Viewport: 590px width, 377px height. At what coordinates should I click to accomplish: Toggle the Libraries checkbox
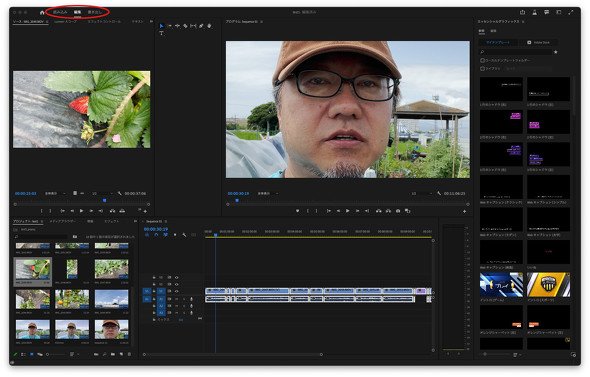coord(482,68)
